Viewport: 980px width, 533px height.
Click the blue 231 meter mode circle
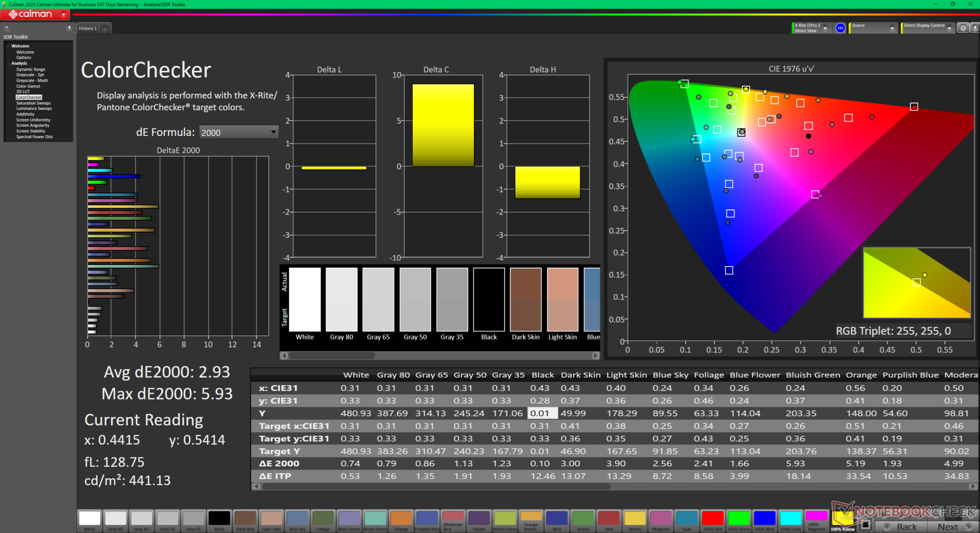840,28
